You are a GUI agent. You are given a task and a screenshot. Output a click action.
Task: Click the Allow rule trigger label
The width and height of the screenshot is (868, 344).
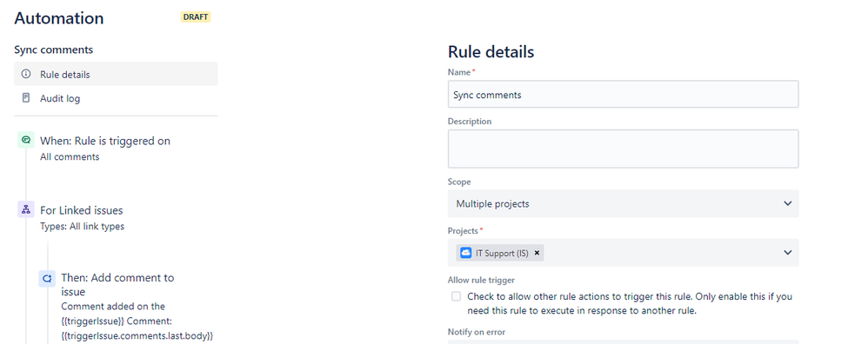click(x=481, y=281)
